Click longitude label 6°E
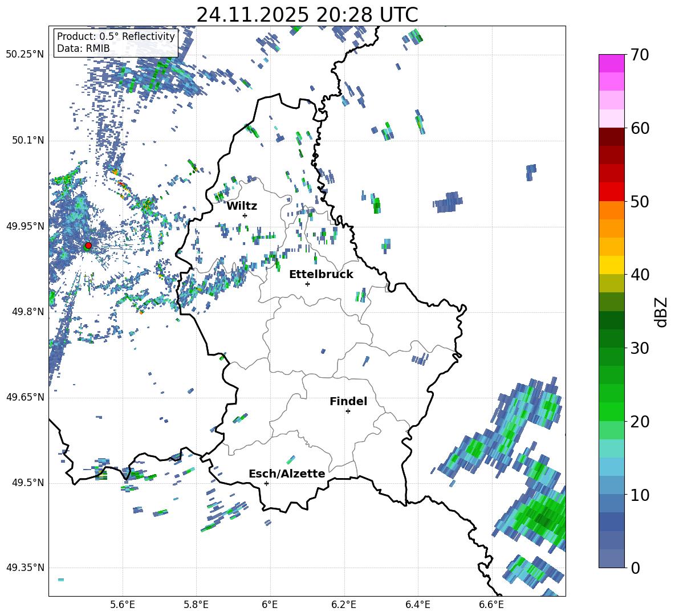The width and height of the screenshot is (675, 616). click(x=270, y=605)
